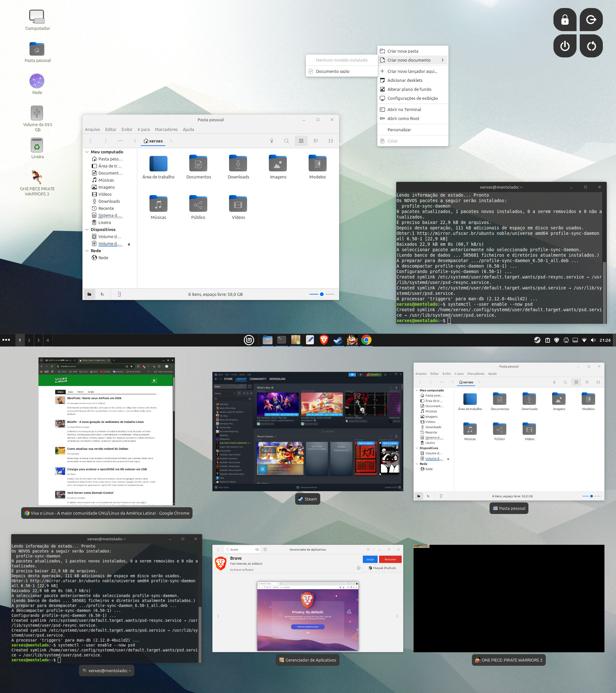Click Documento vazio in the submenu
Viewport: 616px width, 693px height.
click(332, 71)
